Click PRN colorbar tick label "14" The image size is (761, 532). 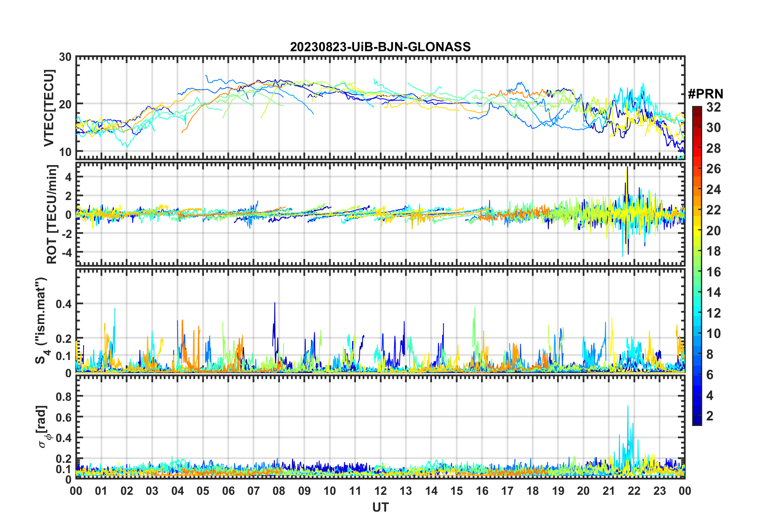(x=713, y=292)
